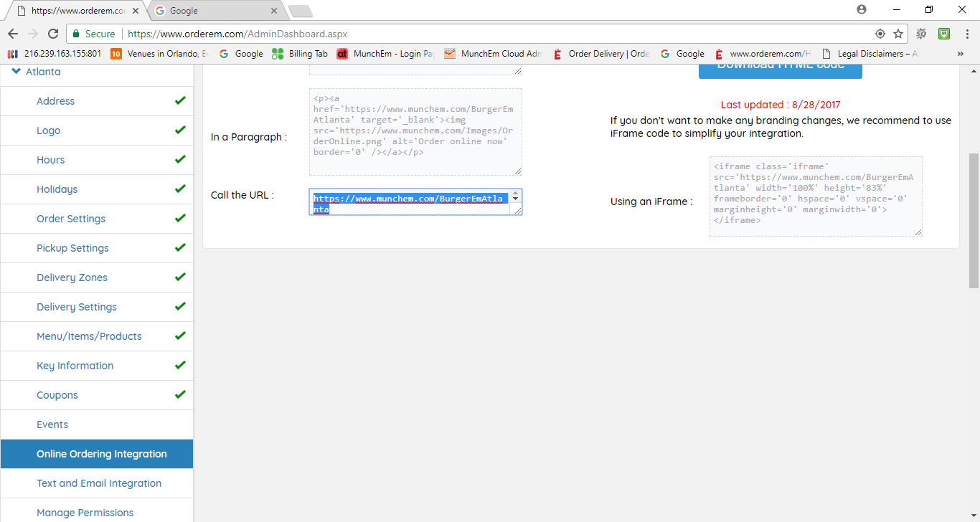Open the Menu/Items/Products link
This screenshot has height=522, width=980.
(x=89, y=336)
